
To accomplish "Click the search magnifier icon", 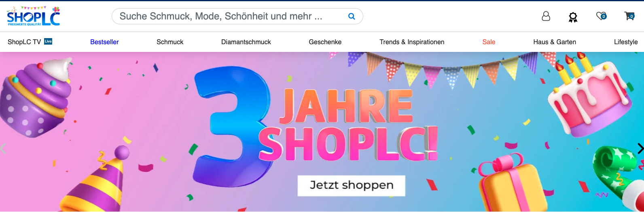I will click(352, 16).
